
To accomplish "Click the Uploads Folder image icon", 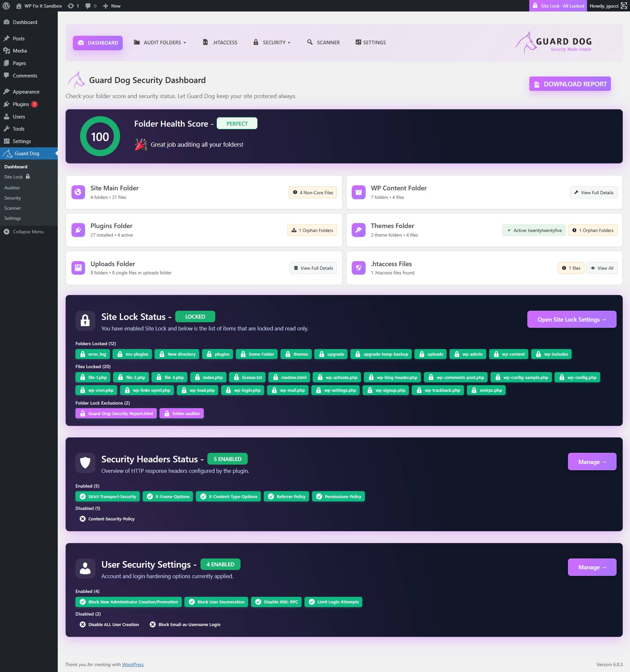I will pyautogui.click(x=78, y=268).
